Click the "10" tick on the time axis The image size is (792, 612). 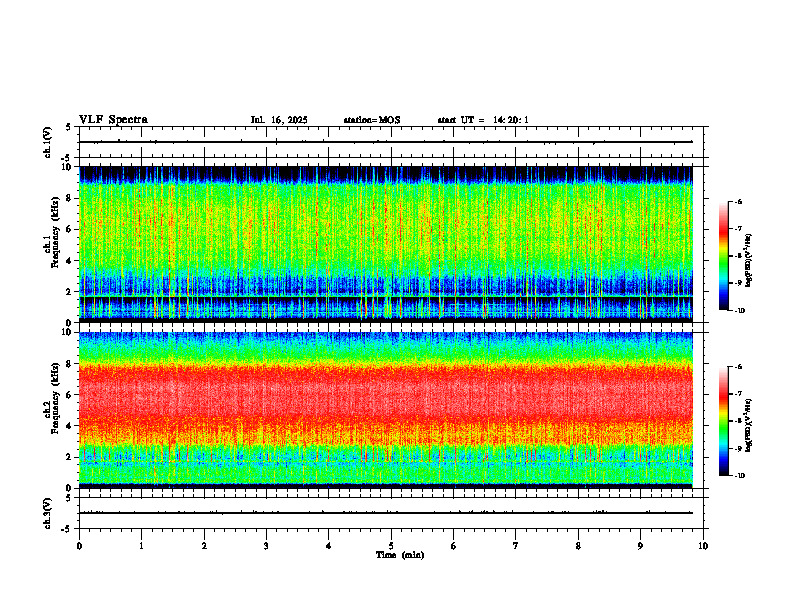703,546
